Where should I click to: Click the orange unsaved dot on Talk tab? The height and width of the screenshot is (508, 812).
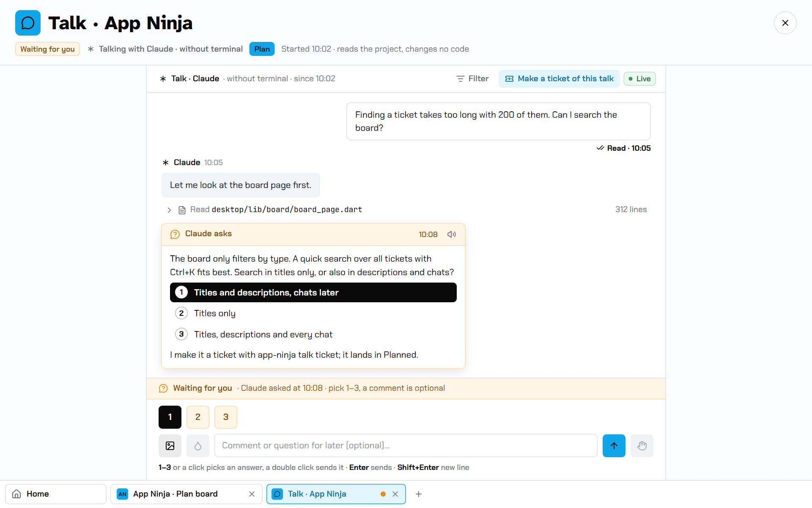383,494
